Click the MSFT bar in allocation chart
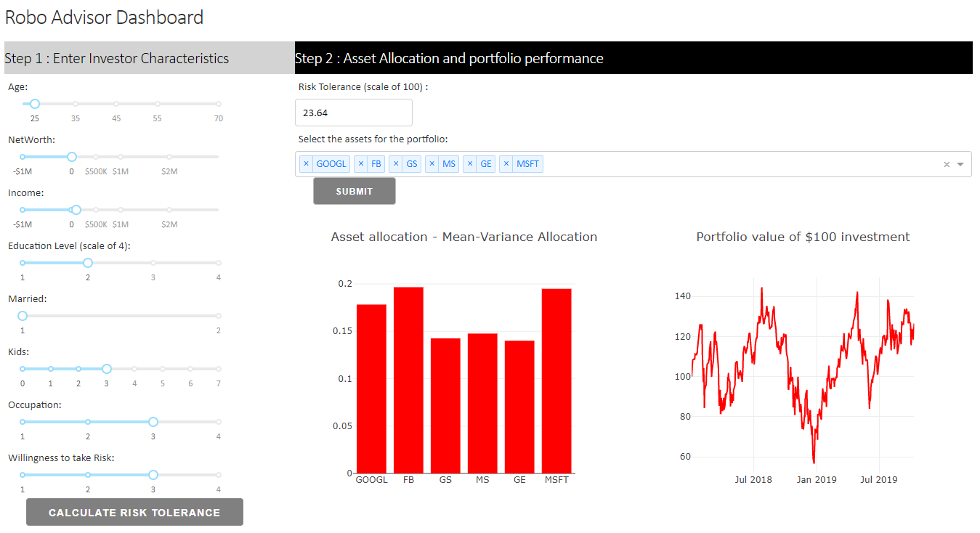Viewport: 980px width, 533px height. [556, 381]
